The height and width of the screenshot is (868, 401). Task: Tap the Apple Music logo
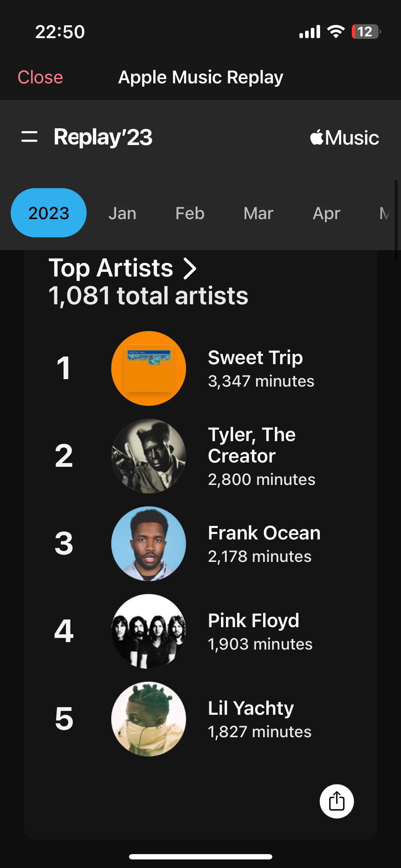pyautogui.click(x=344, y=138)
